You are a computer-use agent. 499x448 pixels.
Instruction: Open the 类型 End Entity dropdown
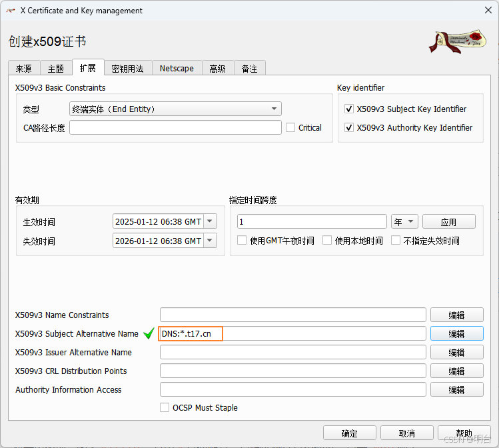pos(175,109)
